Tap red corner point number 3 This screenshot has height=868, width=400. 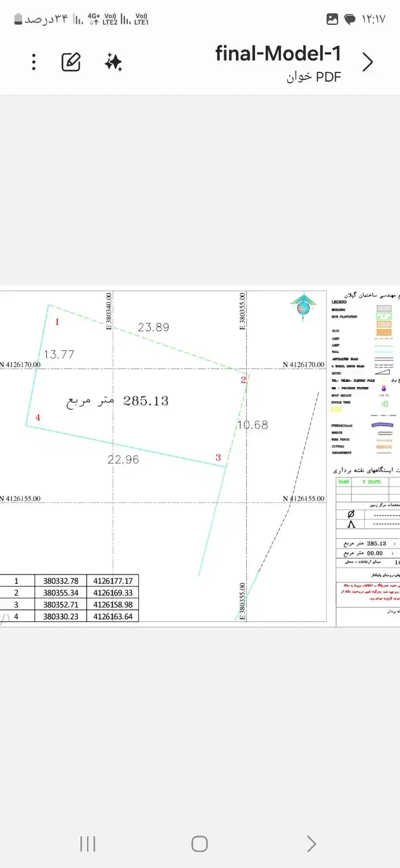218,458
